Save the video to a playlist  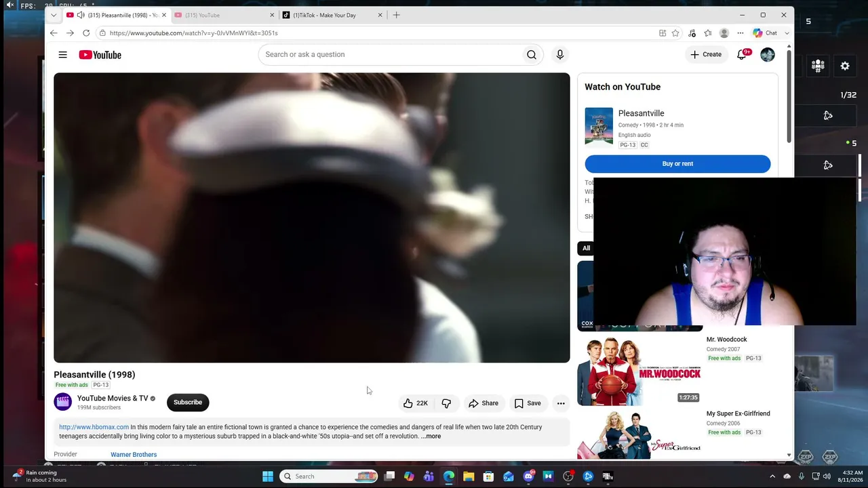[x=528, y=403]
